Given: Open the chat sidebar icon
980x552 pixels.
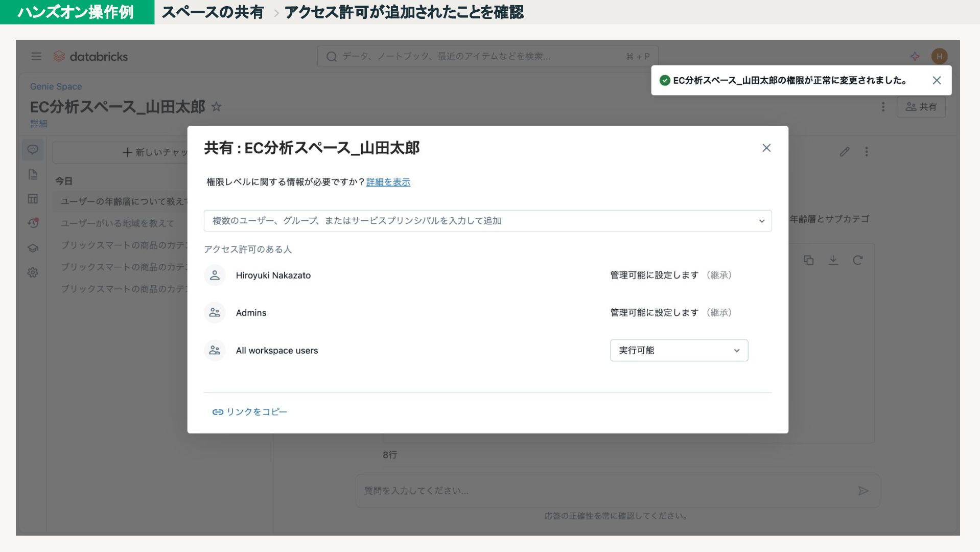Looking at the screenshot, I should click(x=33, y=150).
